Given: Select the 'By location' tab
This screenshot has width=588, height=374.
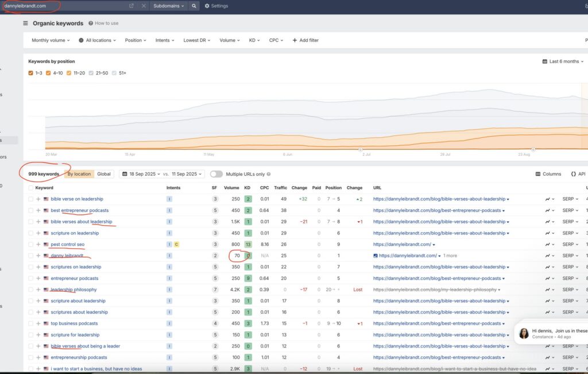Looking at the screenshot, I should pos(79,173).
